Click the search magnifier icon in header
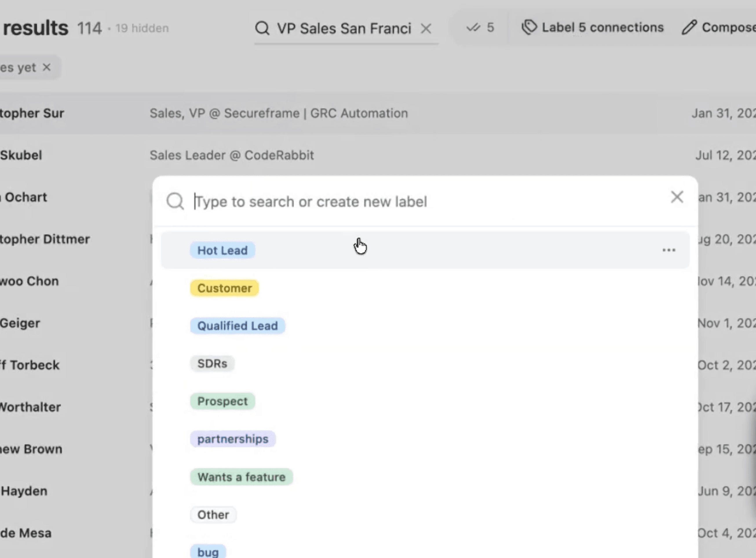This screenshot has height=558, width=756. click(x=262, y=28)
